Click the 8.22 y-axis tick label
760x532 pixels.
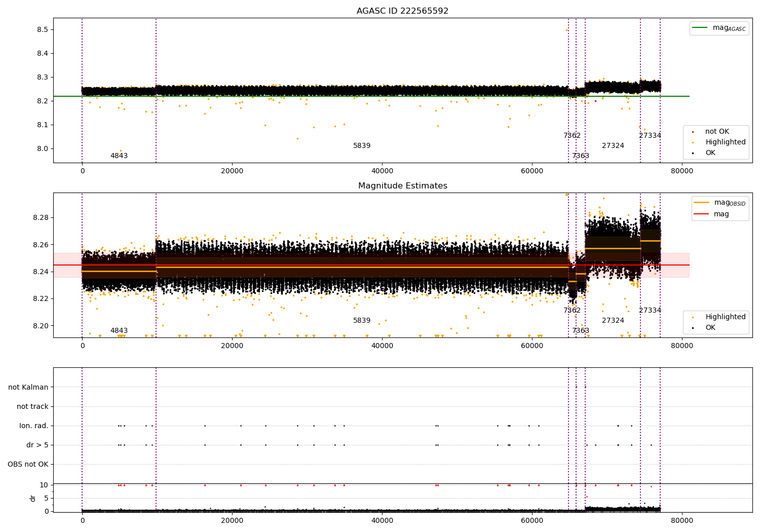coord(40,299)
